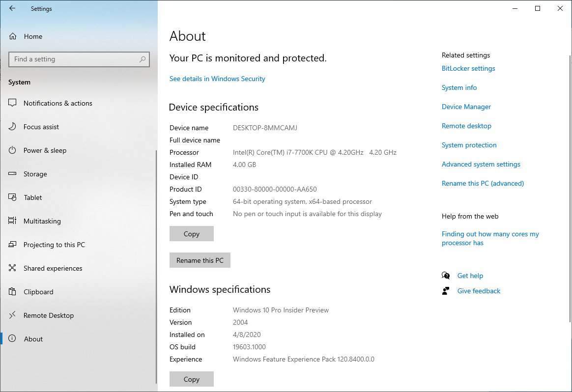Click the Intel Core i7-7700K processor value
This screenshot has height=392, width=572.
pos(315,152)
